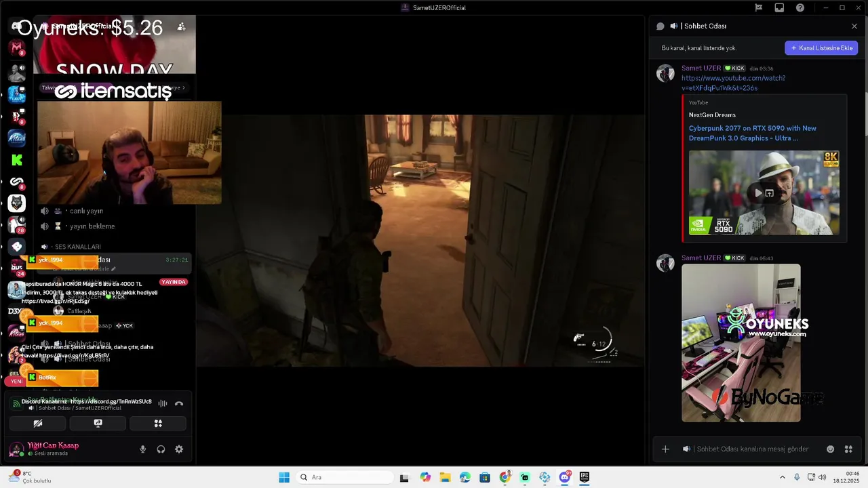Click the YAYINDA live badge
This screenshot has height=488, width=868.
tap(174, 282)
